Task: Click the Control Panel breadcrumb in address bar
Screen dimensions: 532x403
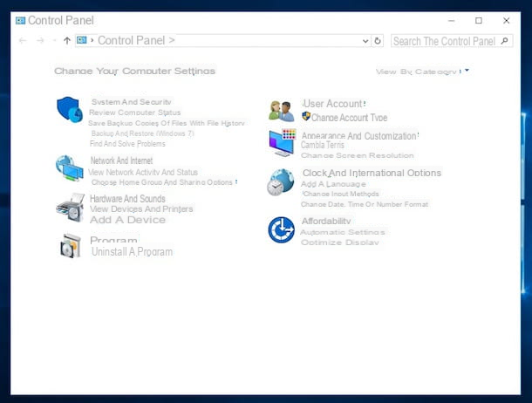Action: pyautogui.click(x=132, y=40)
